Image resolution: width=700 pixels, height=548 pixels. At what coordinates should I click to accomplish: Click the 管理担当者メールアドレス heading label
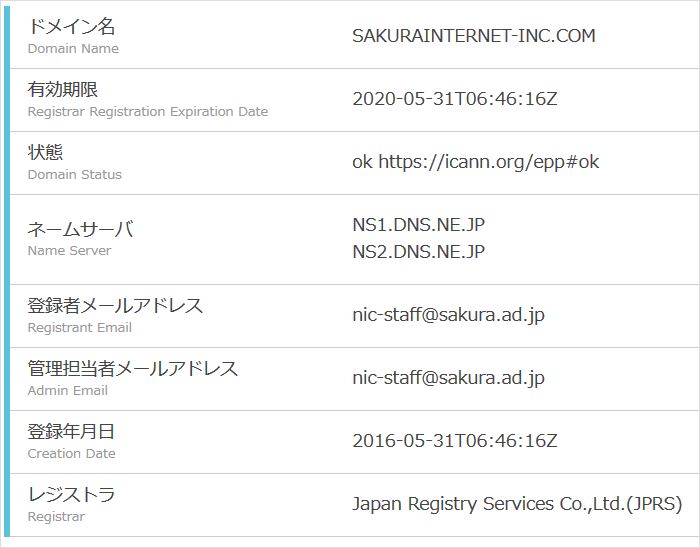[133, 369]
